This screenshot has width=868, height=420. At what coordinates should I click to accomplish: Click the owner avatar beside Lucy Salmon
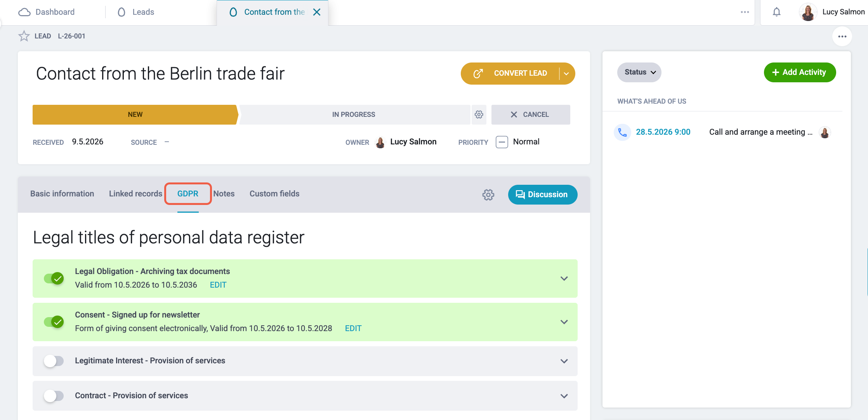380,142
